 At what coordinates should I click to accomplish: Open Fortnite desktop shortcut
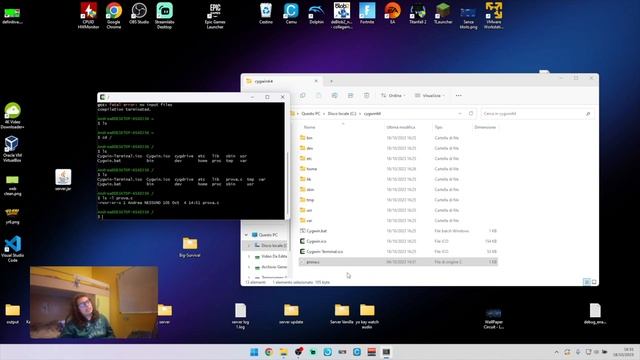pyautogui.click(x=367, y=13)
